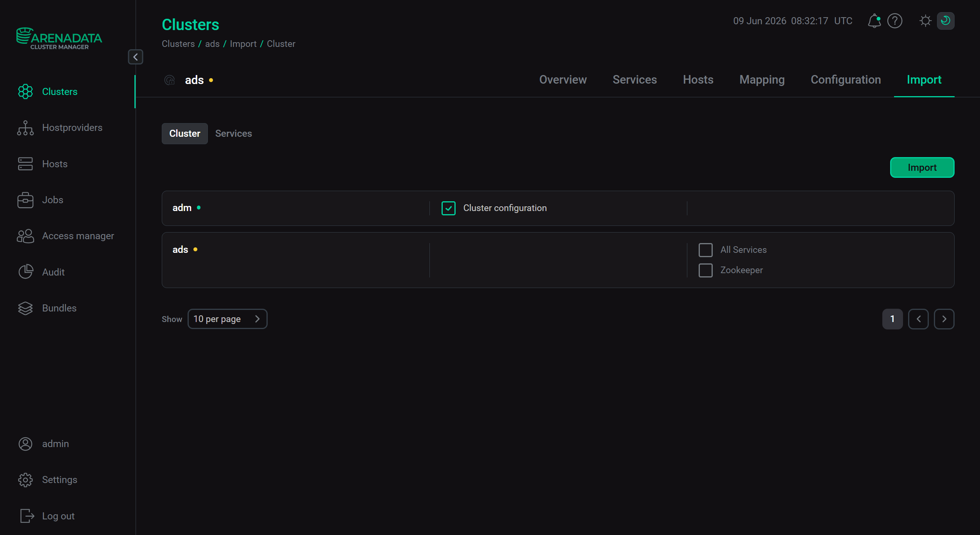Viewport: 980px width, 535px height.
Task: Click the Jobs briefcase icon
Action: pos(25,200)
